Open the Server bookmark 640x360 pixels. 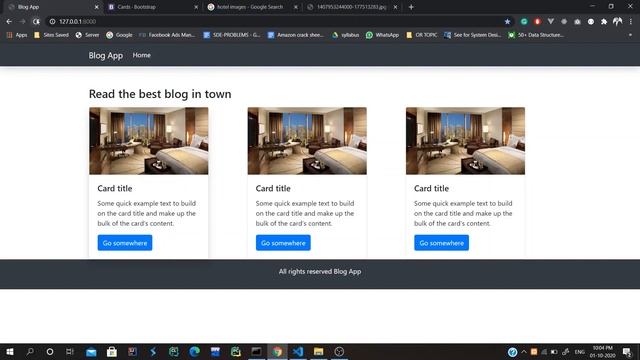click(87, 35)
